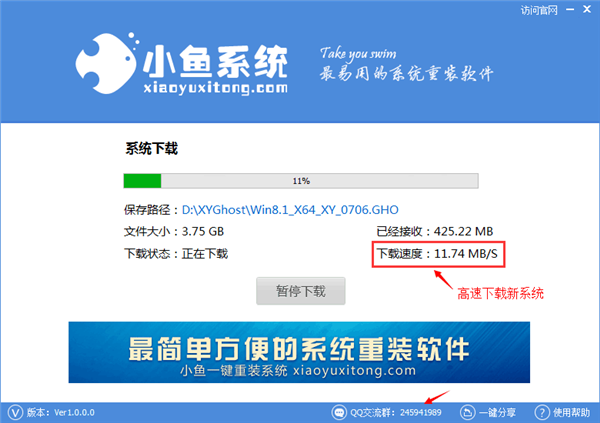Viewport: 600px width, 423px height.
Task: Click the 一键分享 share icon
Action: 467,413
